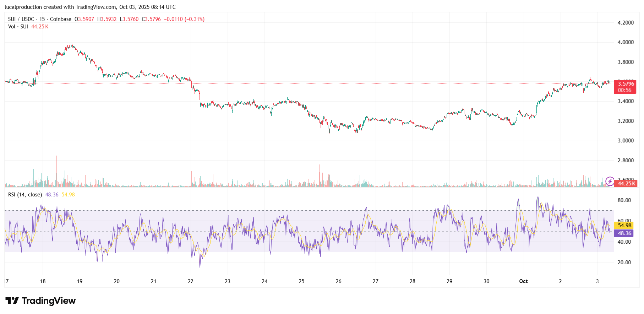Click the 20.00 RSI axis label
Image resolution: width=644 pixels, height=314 pixels.
[624, 262]
